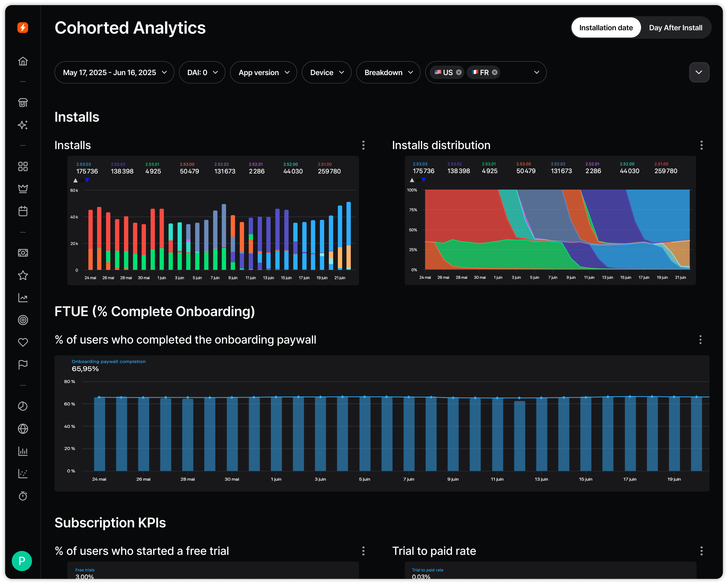
Task: Expand the App version dropdown
Action: 263,73
